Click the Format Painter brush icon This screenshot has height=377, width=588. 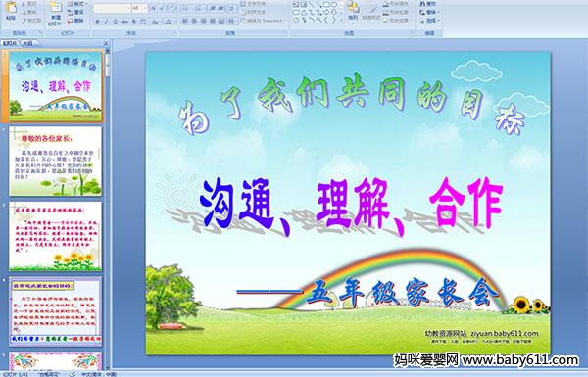(24, 21)
